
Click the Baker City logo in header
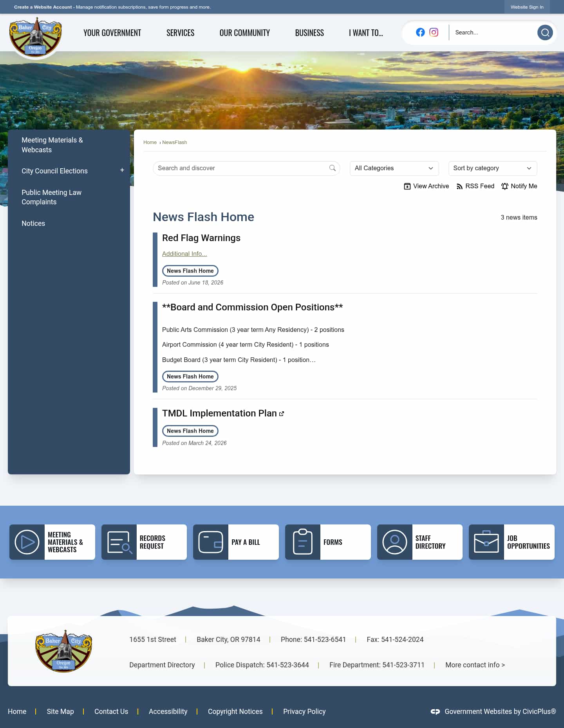point(35,37)
